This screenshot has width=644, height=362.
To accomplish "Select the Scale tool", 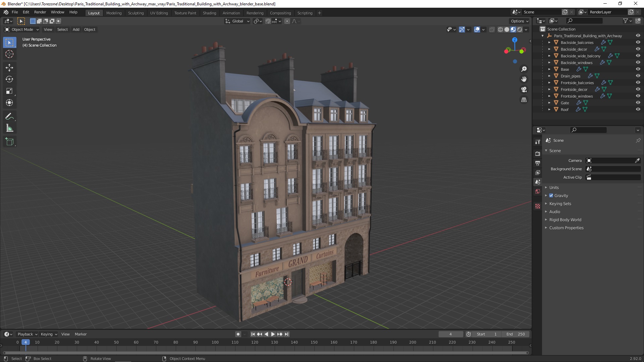I will (9, 91).
